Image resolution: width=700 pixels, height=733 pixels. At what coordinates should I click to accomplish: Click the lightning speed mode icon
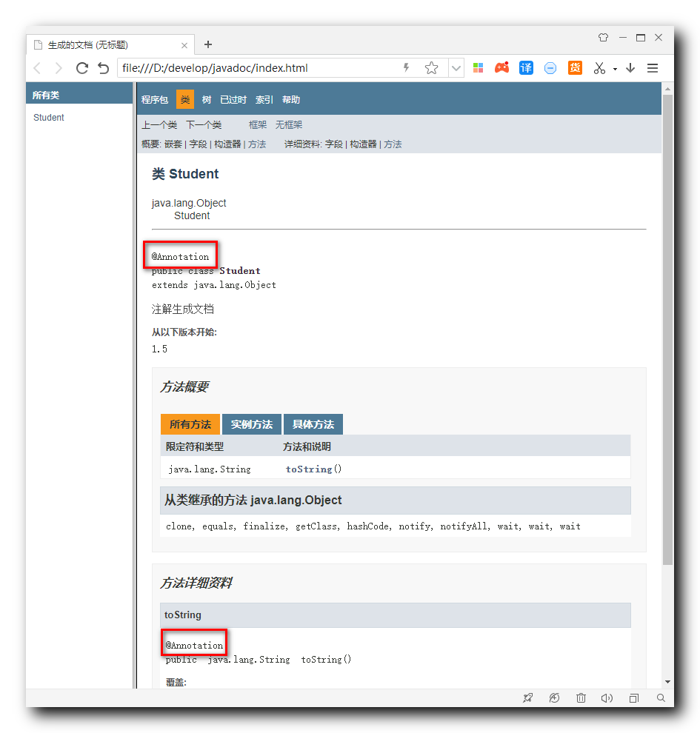(x=407, y=68)
